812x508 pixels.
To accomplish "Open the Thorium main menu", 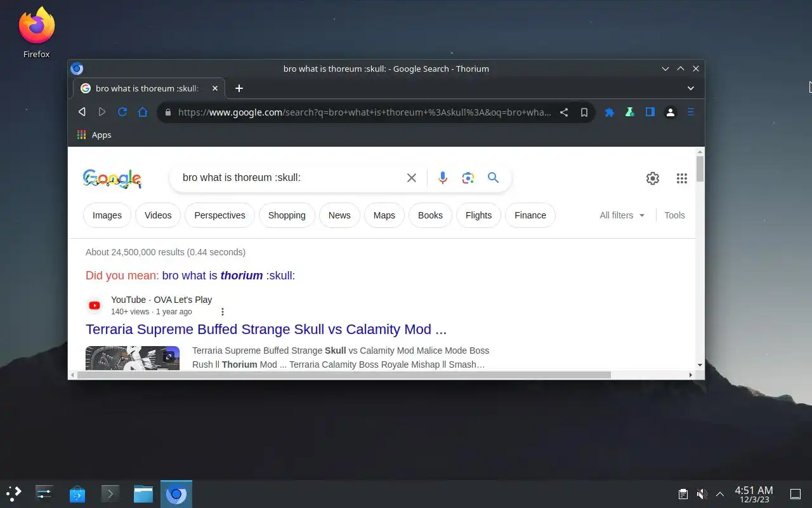I will point(691,112).
